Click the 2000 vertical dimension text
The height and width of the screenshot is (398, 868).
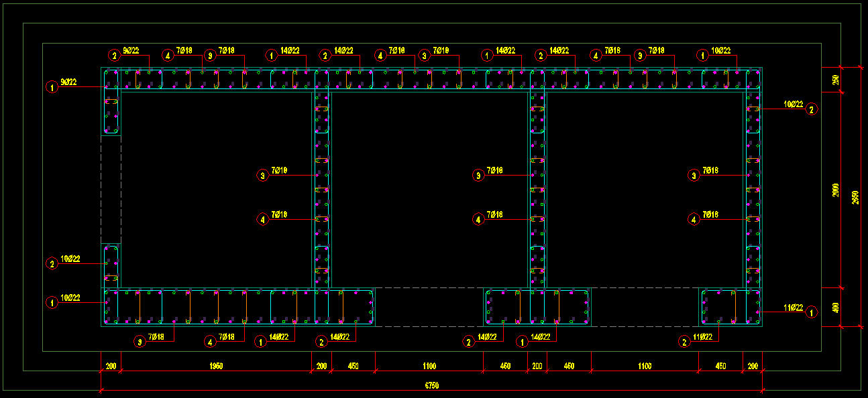[835, 190]
